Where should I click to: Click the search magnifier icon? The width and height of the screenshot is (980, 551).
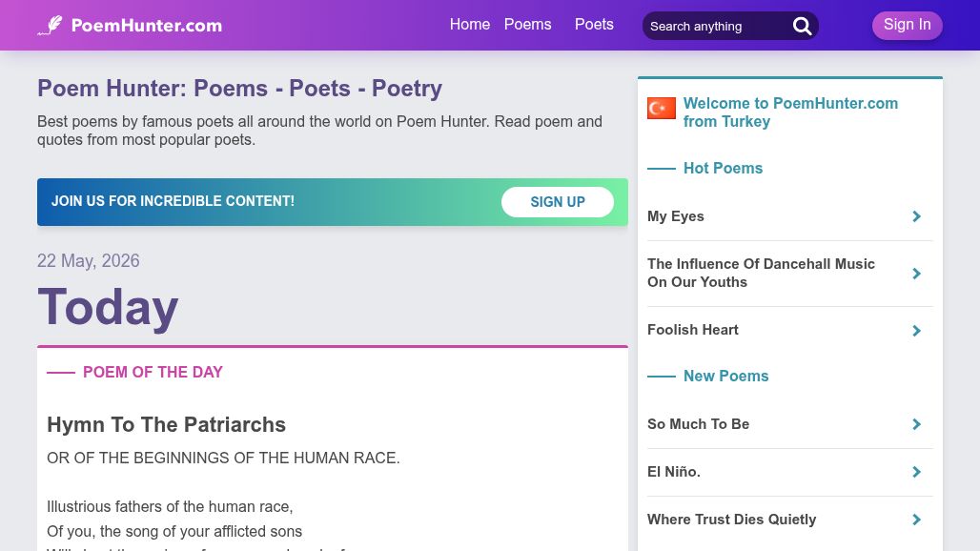802,27
